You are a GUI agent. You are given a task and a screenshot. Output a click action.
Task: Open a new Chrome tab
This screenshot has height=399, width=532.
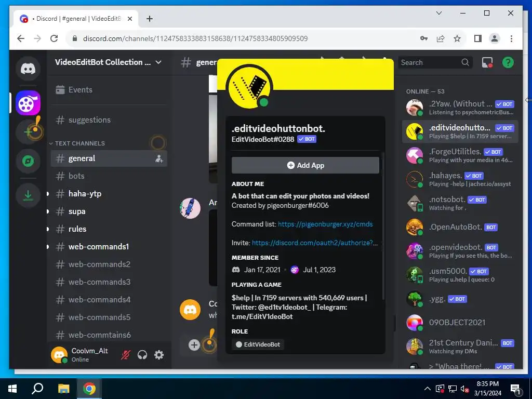pyautogui.click(x=150, y=19)
